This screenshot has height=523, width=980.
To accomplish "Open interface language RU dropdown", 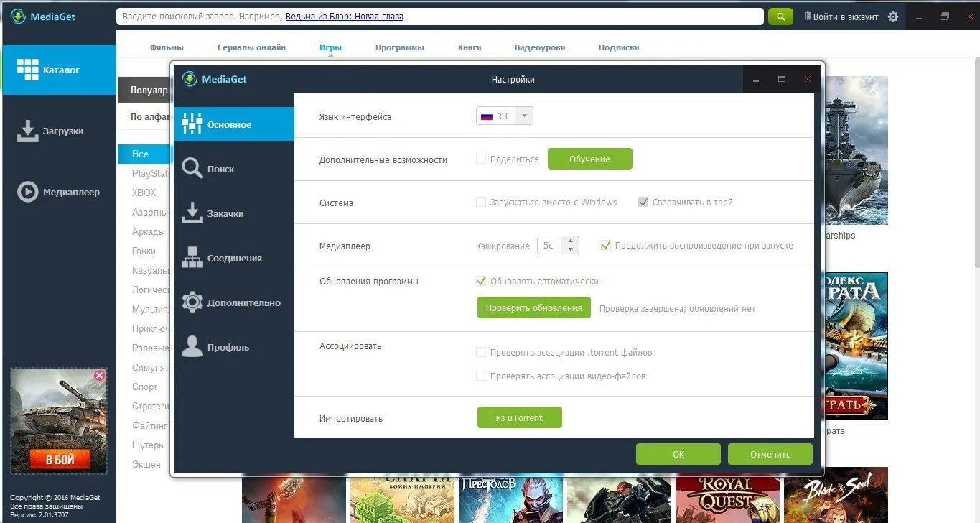I will [x=505, y=116].
